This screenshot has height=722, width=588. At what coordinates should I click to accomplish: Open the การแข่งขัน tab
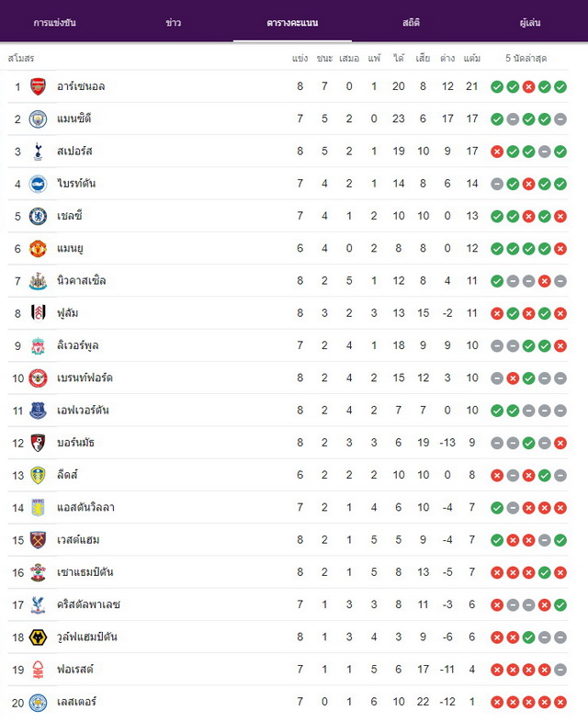coord(55,23)
